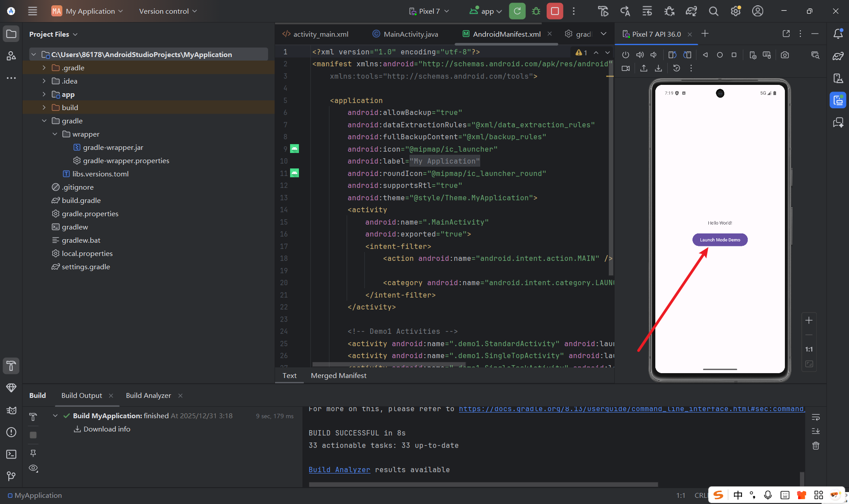849x504 pixels.
Task: Toggle soft-wrap in build output
Action: coord(816,417)
